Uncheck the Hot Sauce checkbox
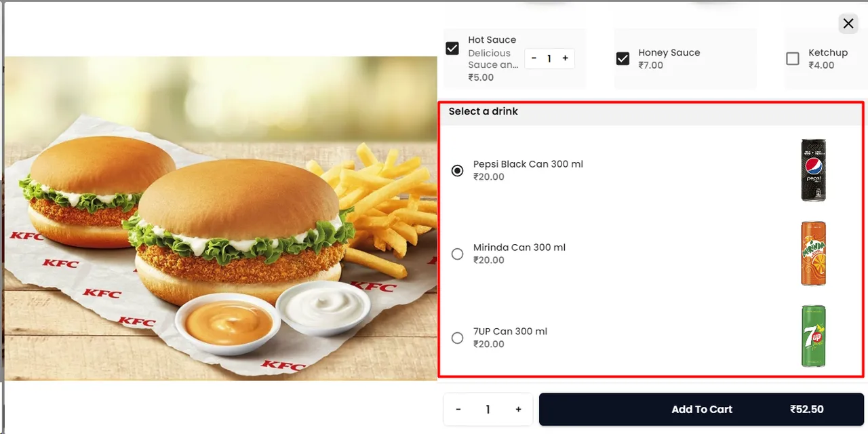 click(x=452, y=48)
